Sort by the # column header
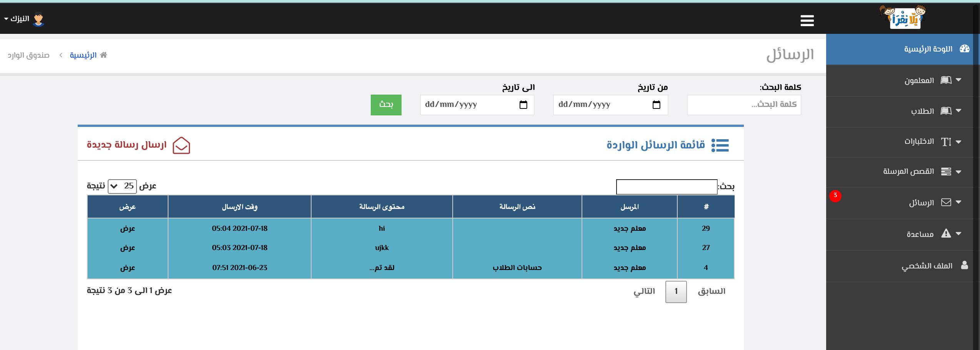This screenshot has width=980, height=350. pyautogui.click(x=706, y=207)
